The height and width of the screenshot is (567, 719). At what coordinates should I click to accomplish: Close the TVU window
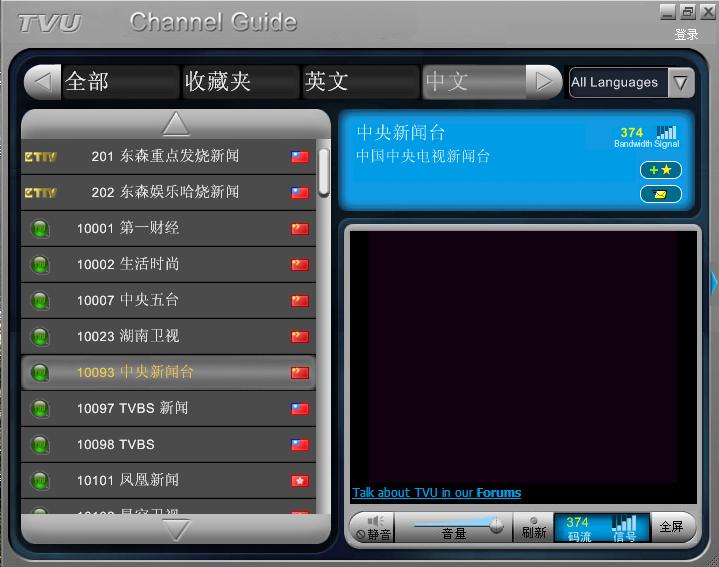click(708, 12)
